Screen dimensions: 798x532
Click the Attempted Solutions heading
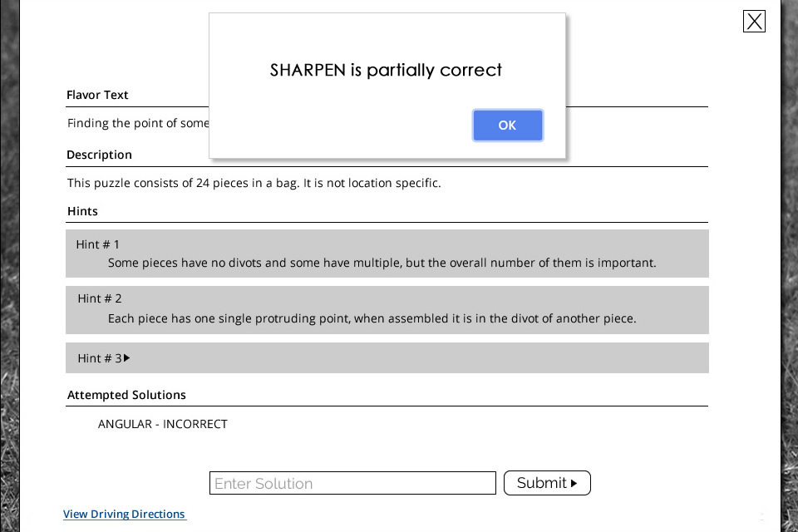(x=126, y=395)
